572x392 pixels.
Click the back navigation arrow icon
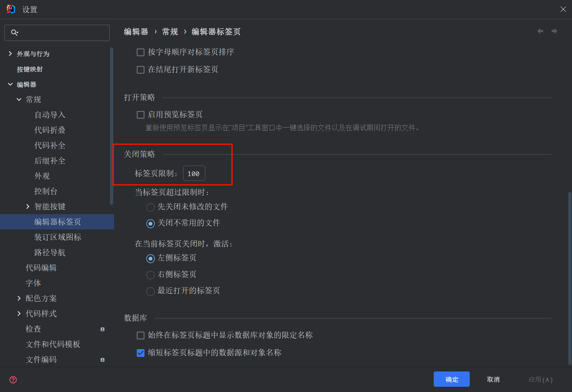540,31
